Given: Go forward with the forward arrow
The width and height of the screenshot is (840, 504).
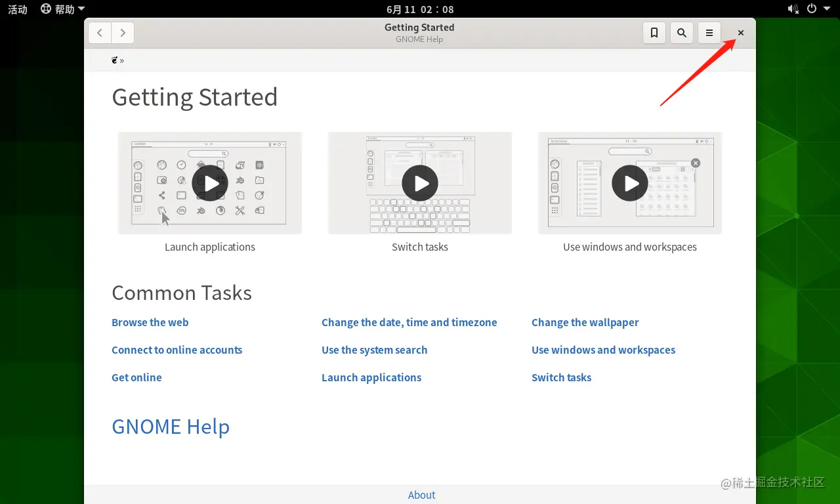Looking at the screenshot, I should 123,32.
